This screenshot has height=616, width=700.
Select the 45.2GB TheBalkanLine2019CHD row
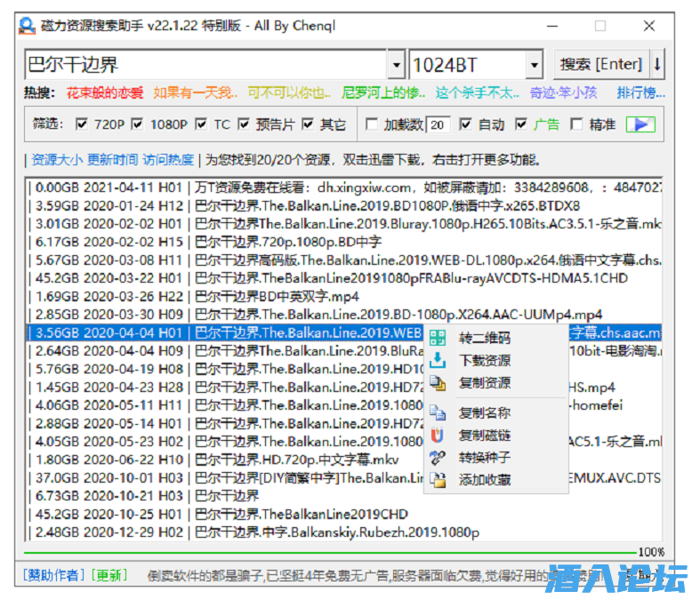[343, 515]
